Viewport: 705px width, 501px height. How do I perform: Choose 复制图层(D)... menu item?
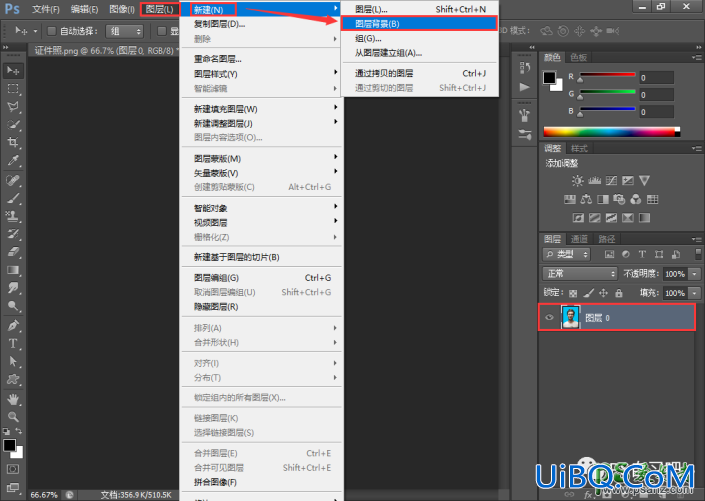(x=261, y=24)
